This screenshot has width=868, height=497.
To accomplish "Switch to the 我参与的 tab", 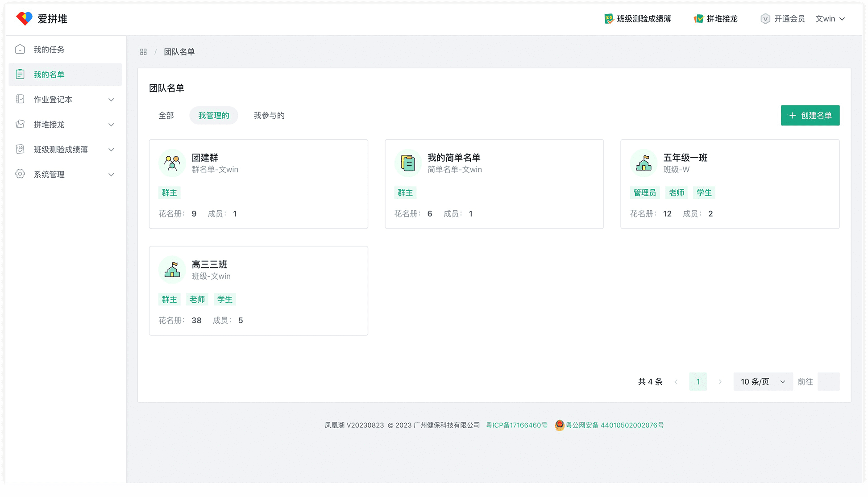I will (269, 116).
